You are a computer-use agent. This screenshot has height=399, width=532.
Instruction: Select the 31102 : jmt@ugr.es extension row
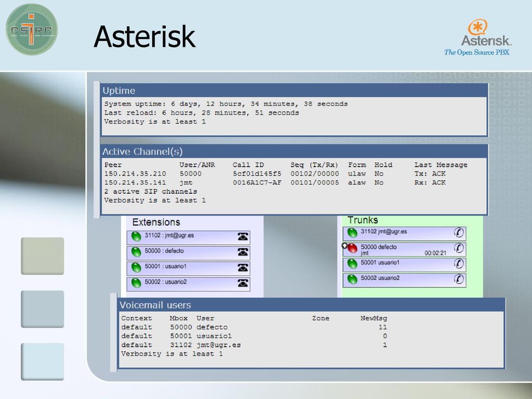188,238
